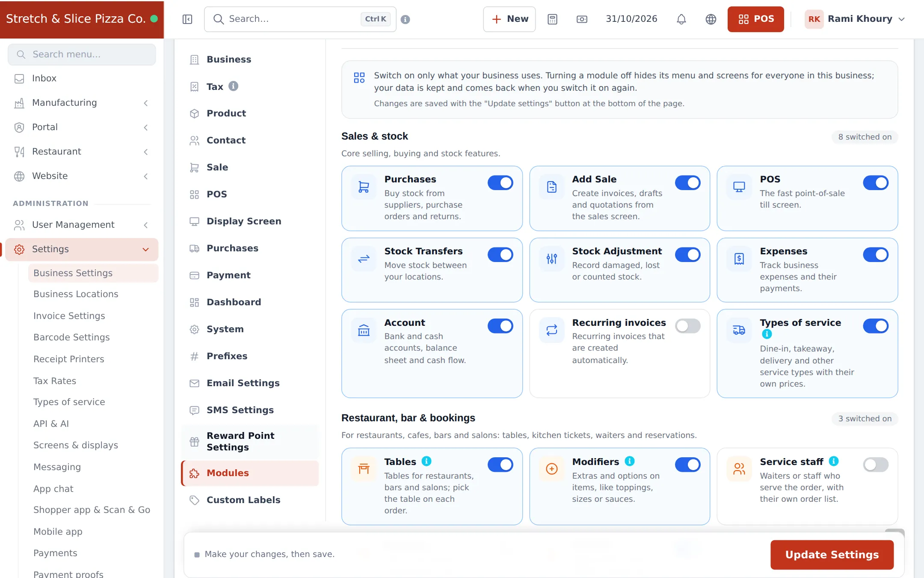This screenshot has width=924, height=578.
Task: Open notifications bell
Action: [x=681, y=19]
